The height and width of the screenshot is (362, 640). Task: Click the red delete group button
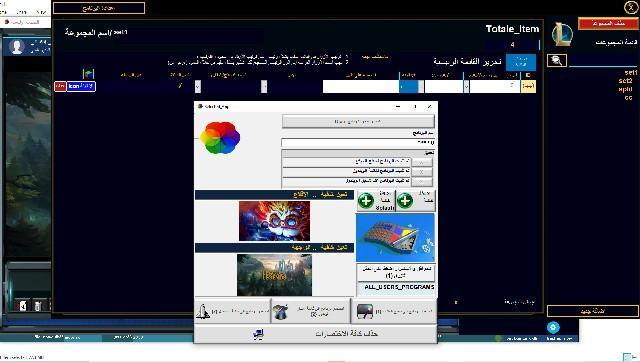pyautogui.click(x=608, y=23)
